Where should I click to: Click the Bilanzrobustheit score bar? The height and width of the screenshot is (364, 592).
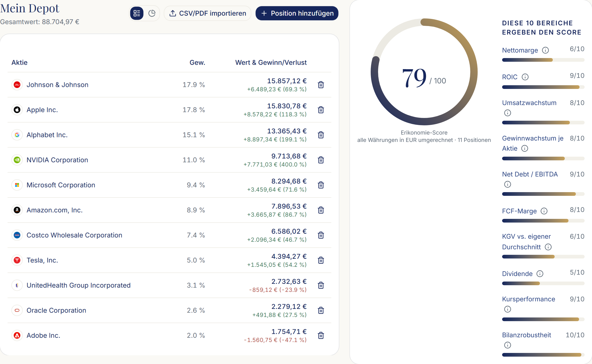tap(543, 355)
